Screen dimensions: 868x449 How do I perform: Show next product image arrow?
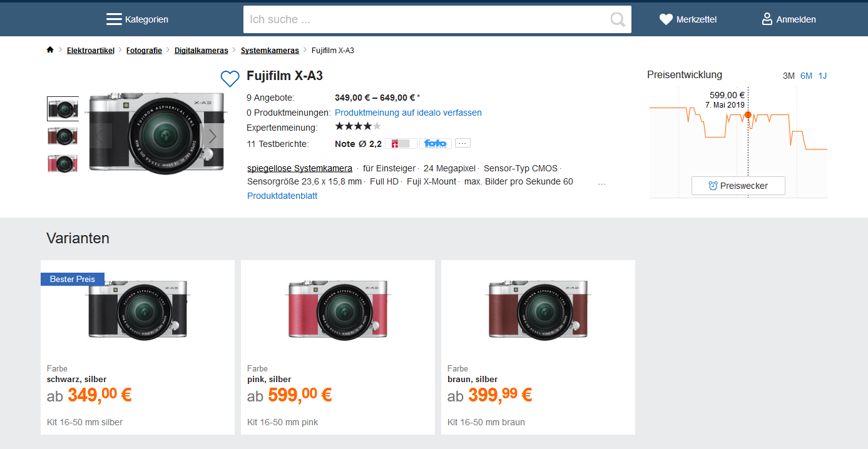tap(213, 136)
